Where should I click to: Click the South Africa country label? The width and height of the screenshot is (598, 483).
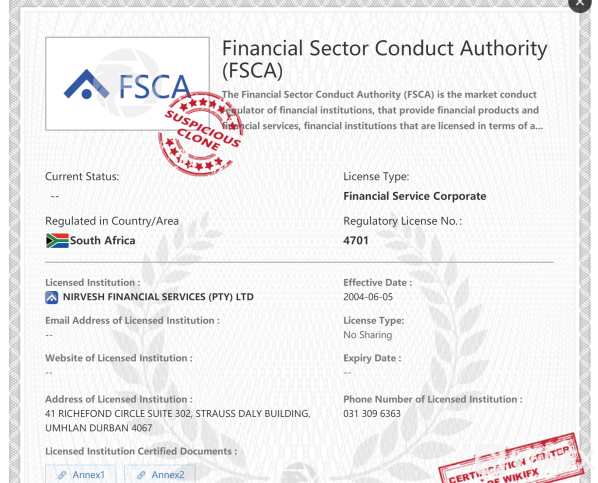pos(103,241)
